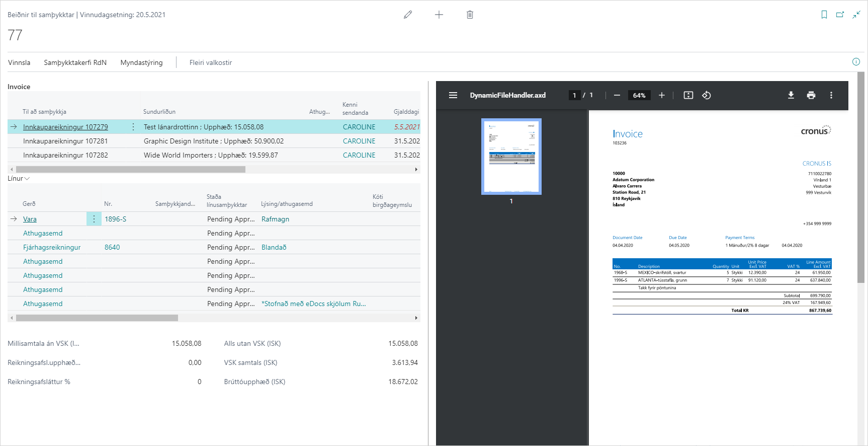
Task: Open the Samþykktakerfi RdN menu
Action: pyautogui.click(x=75, y=62)
